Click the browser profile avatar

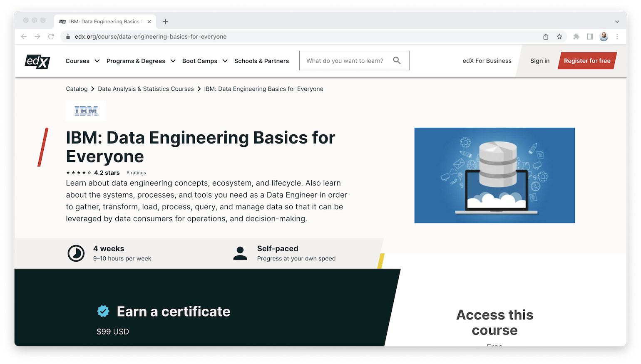[604, 37]
